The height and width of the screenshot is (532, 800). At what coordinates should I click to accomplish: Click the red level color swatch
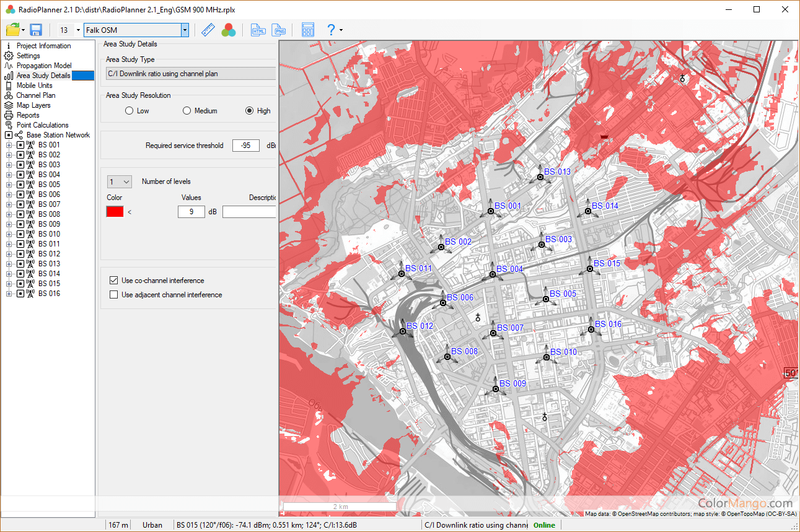[x=115, y=212]
